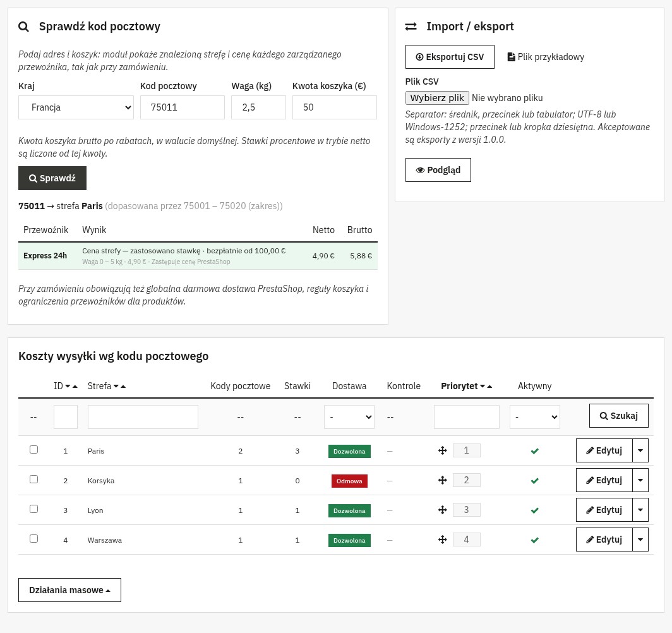
Task: Click Wybierz plik file chooser
Action: (x=437, y=98)
